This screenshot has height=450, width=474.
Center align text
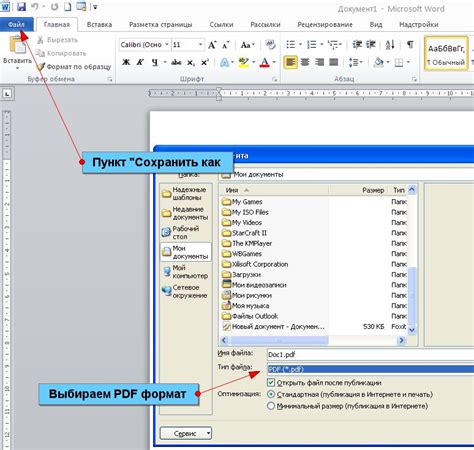click(x=305, y=62)
